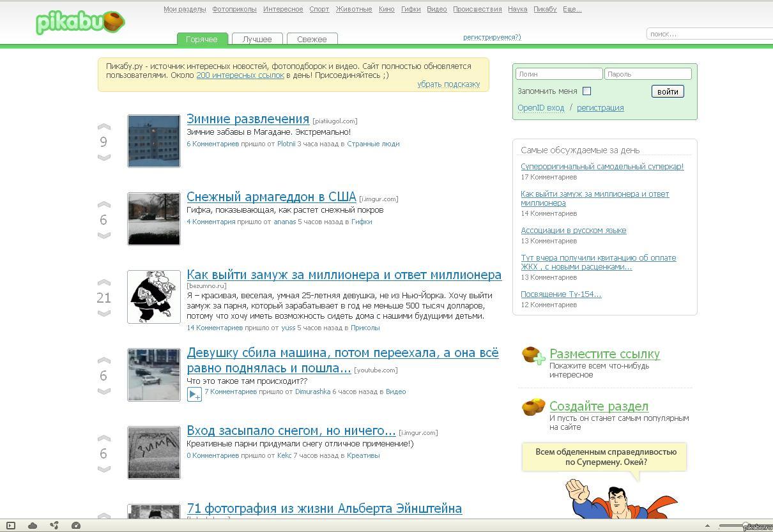This screenshot has height=532, width=773.
Task: Click the Pikabu logo
Action: pyautogui.click(x=80, y=22)
